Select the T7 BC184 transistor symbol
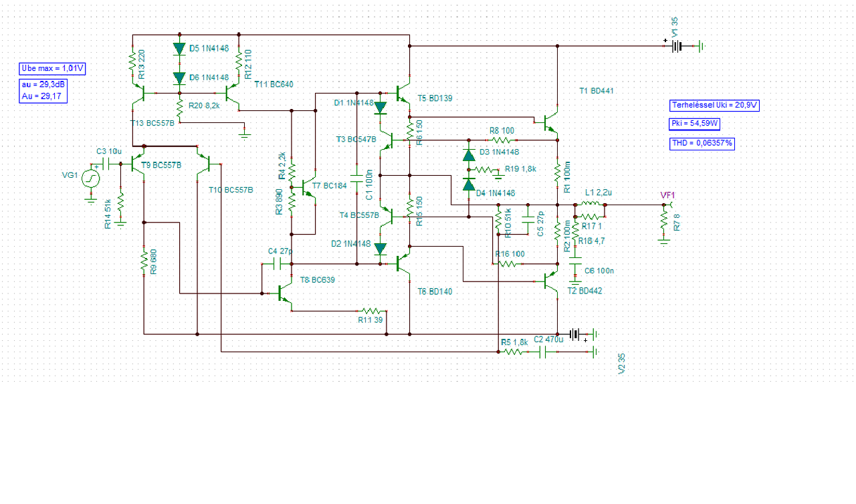Screen dimensions: 856x504 (x=306, y=188)
